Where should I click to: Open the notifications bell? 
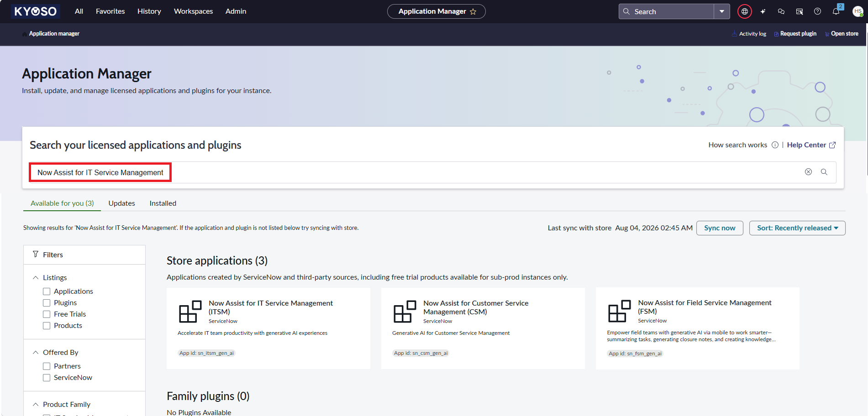pos(836,11)
